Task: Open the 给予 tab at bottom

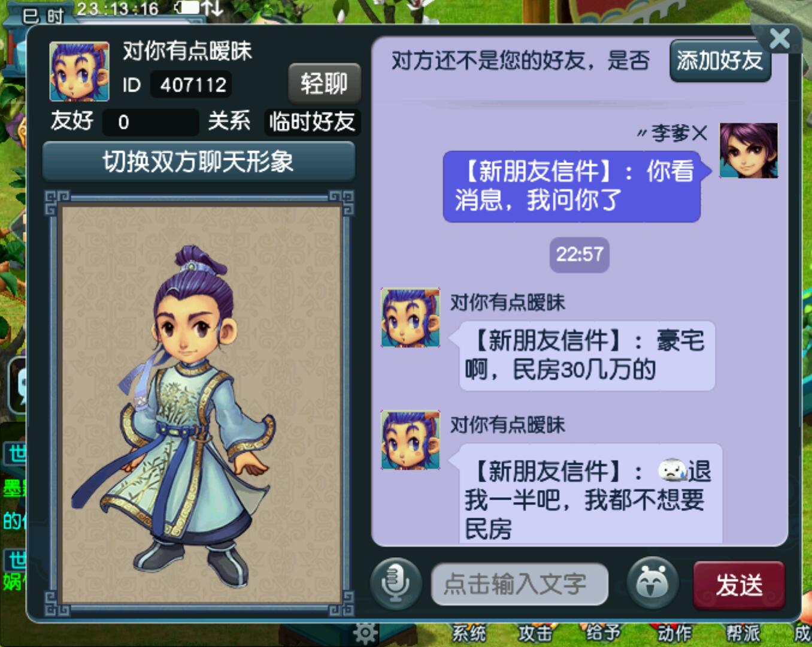Action: [x=603, y=634]
